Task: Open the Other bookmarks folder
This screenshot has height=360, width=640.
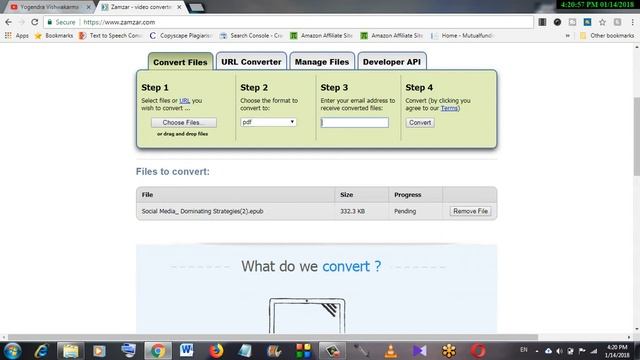Action: click(607, 36)
